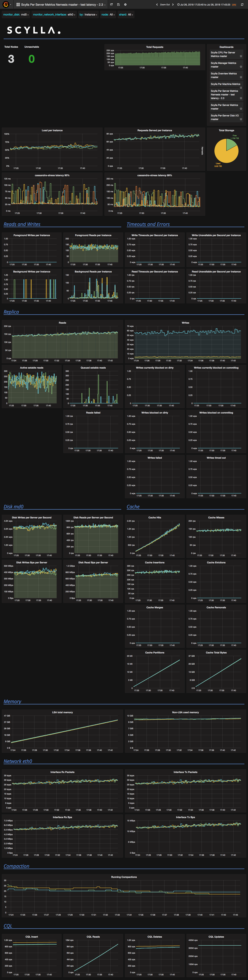Open the Total Storage panel title menu

coord(226,131)
